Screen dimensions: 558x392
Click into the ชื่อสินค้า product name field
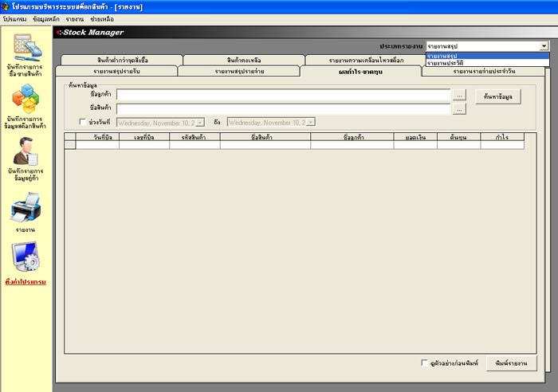click(283, 108)
